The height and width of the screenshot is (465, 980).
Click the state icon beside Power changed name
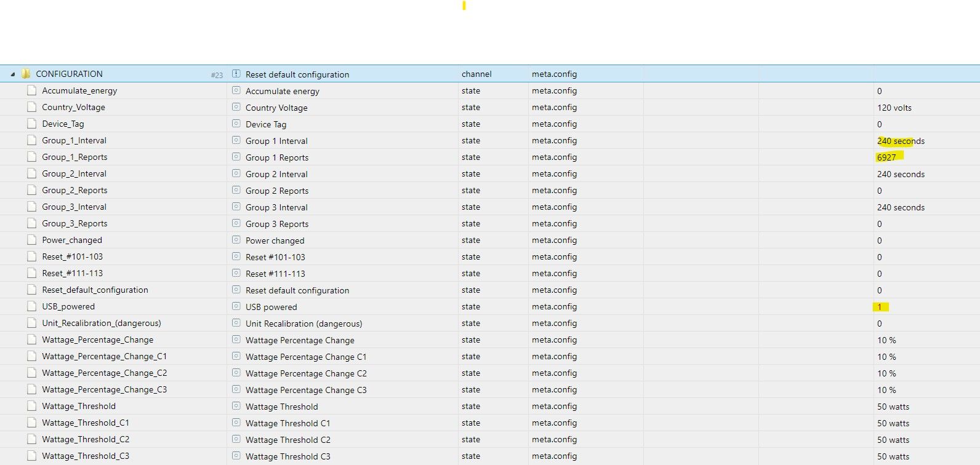[x=236, y=240]
